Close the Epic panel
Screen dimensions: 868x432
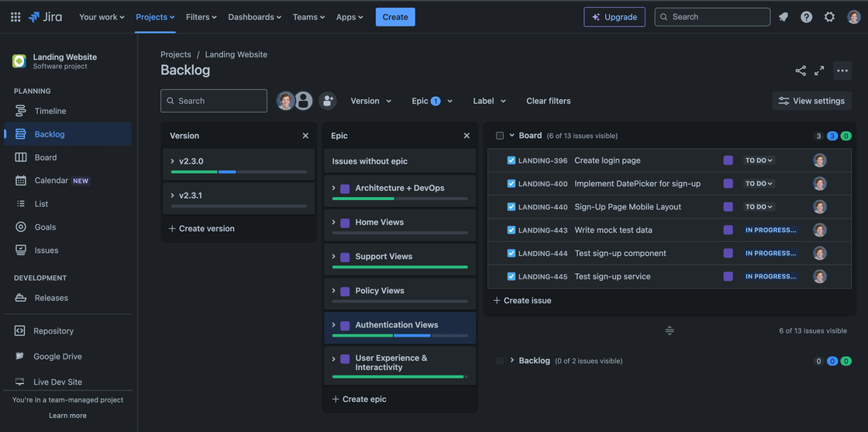point(467,136)
